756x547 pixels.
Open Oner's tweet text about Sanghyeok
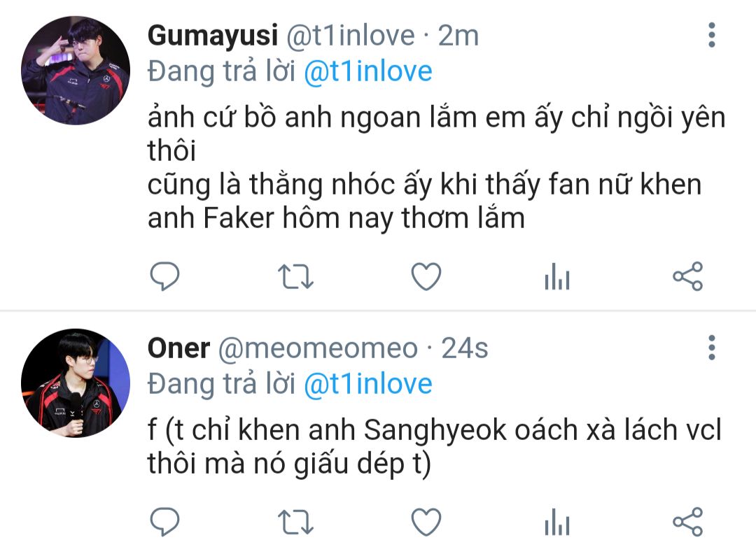tap(434, 448)
